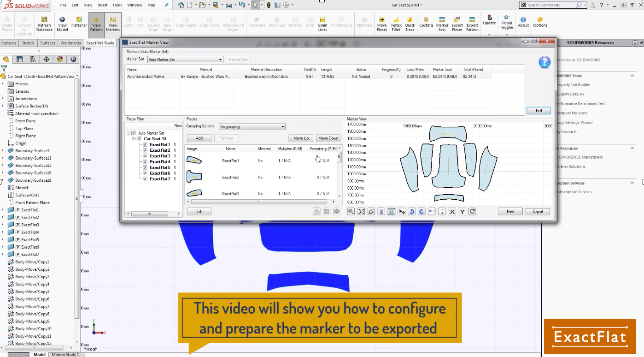Uncheck ExactFlat4 in the Piece Filter
This screenshot has height=357, width=644.
pyautogui.click(x=145, y=162)
